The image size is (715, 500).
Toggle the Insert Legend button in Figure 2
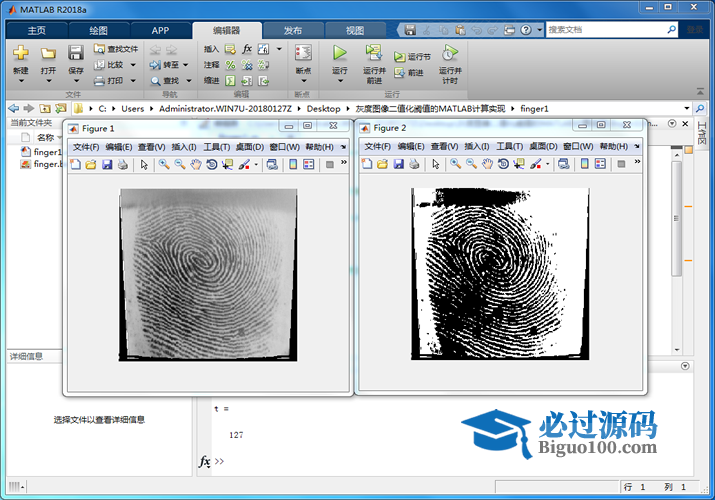point(600,164)
